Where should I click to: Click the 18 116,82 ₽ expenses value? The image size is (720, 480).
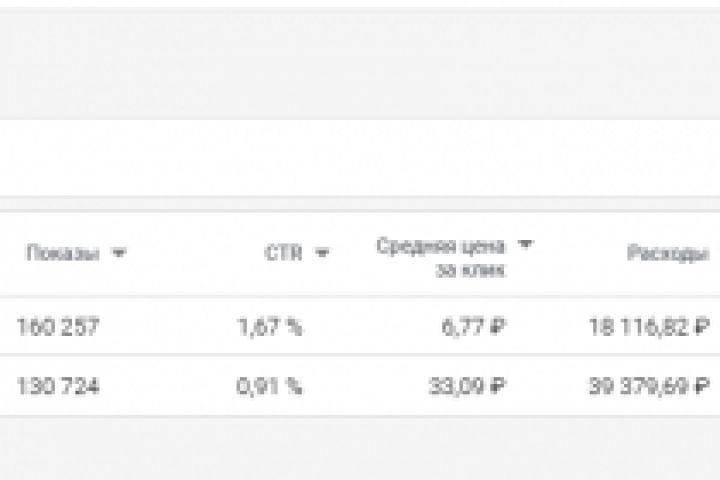[649, 327]
